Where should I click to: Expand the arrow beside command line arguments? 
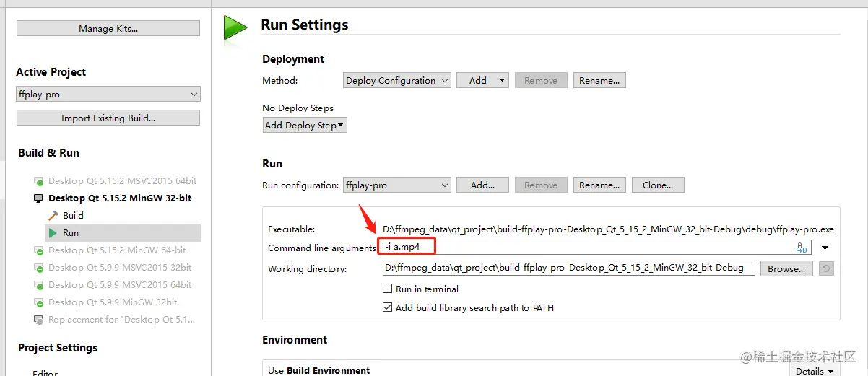pyautogui.click(x=825, y=248)
